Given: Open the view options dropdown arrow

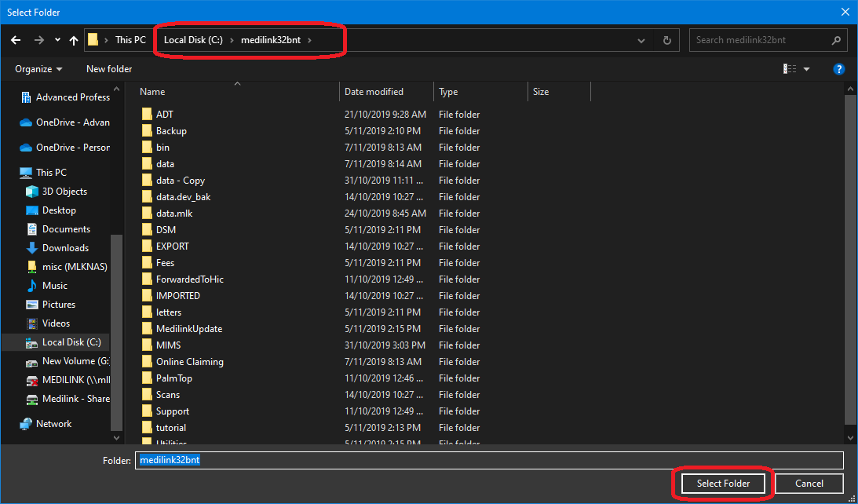Looking at the screenshot, I should [x=806, y=69].
